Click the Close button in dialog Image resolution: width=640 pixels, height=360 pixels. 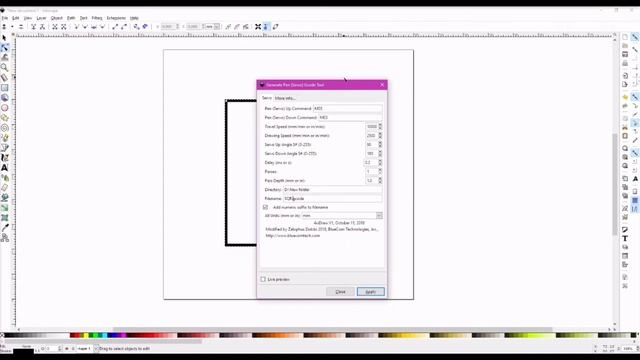[x=340, y=292]
